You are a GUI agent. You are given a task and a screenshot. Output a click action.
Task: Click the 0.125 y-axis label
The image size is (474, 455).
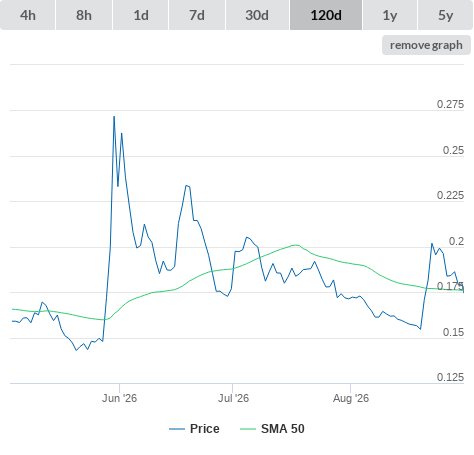450,377
